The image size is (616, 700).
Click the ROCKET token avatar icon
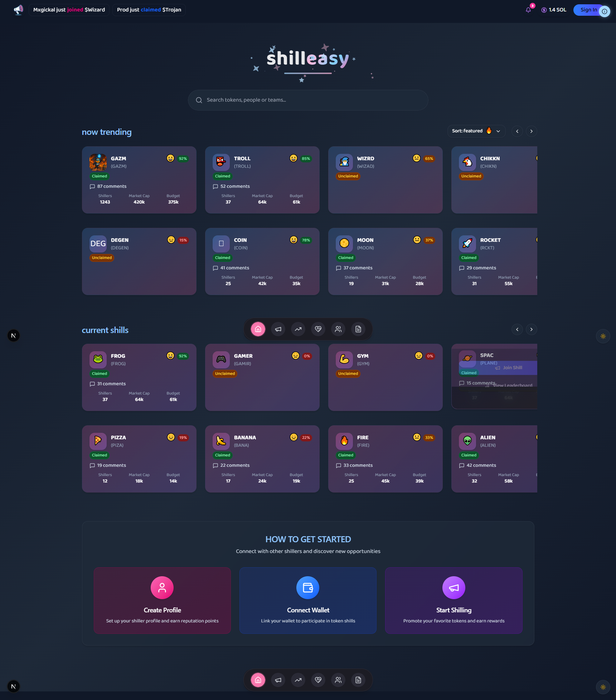467,244
